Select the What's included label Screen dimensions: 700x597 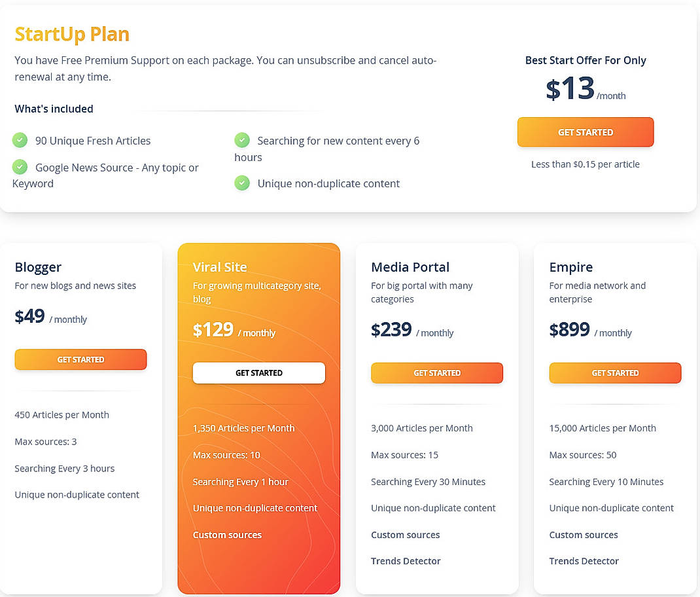click(x=54, y=109)
